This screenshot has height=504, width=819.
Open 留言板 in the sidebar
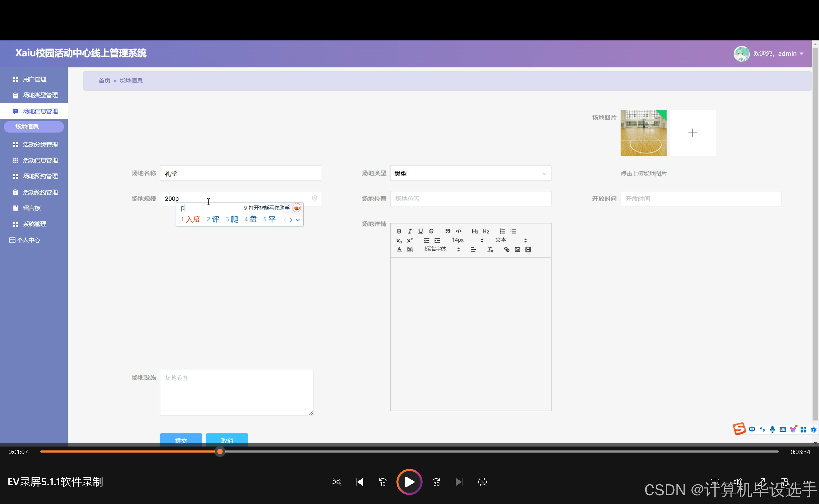(x=34, y=208)
